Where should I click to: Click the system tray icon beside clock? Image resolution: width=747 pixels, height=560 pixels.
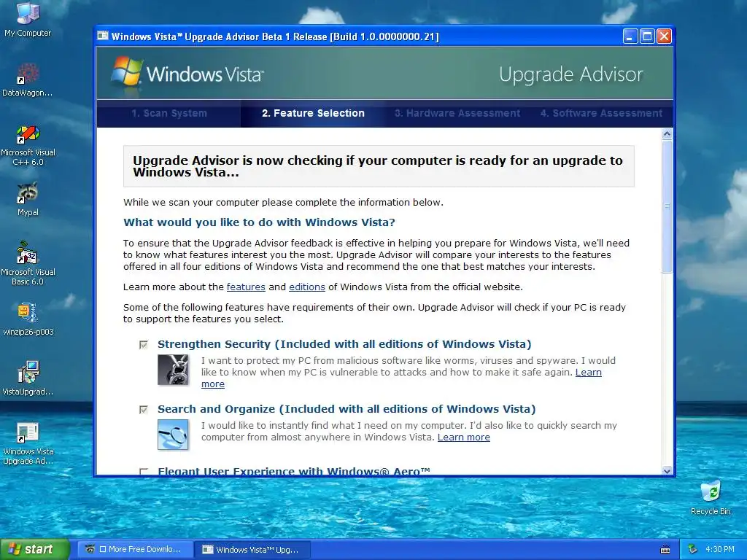pyautogui.click(x=693, y=550)
